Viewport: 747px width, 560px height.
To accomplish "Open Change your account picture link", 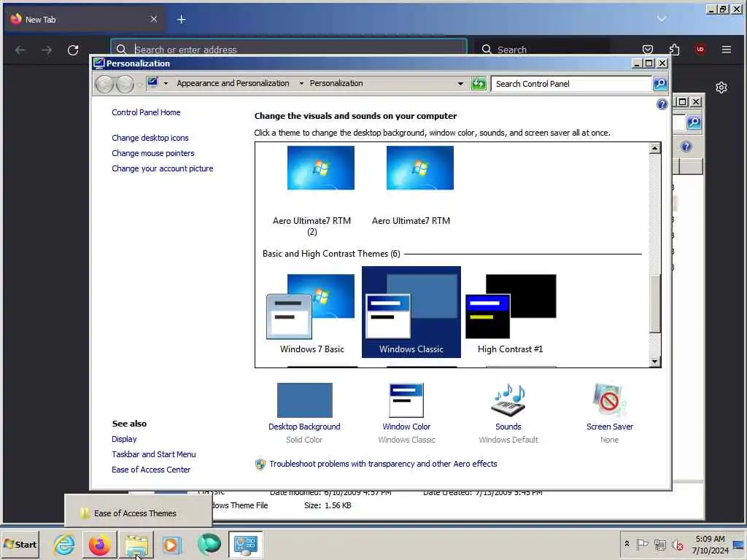I will pyautogui.click(x=163, y=168).
